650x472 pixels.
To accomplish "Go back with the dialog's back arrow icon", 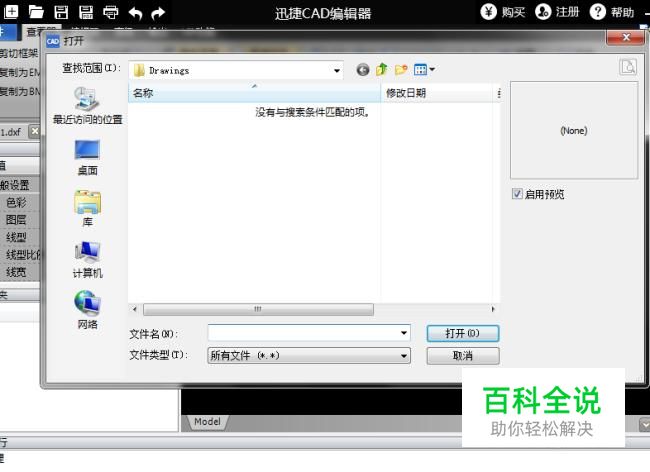I will [x=363, y=70].
